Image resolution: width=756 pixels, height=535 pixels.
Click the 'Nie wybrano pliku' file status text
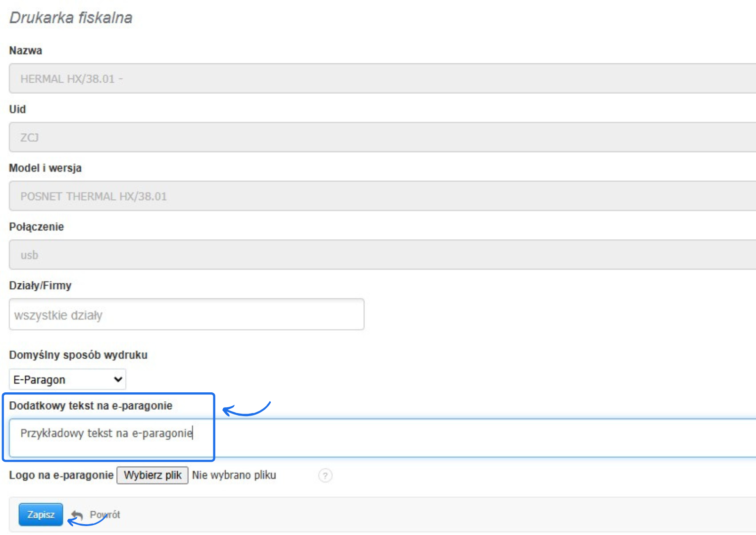point(234,475)
